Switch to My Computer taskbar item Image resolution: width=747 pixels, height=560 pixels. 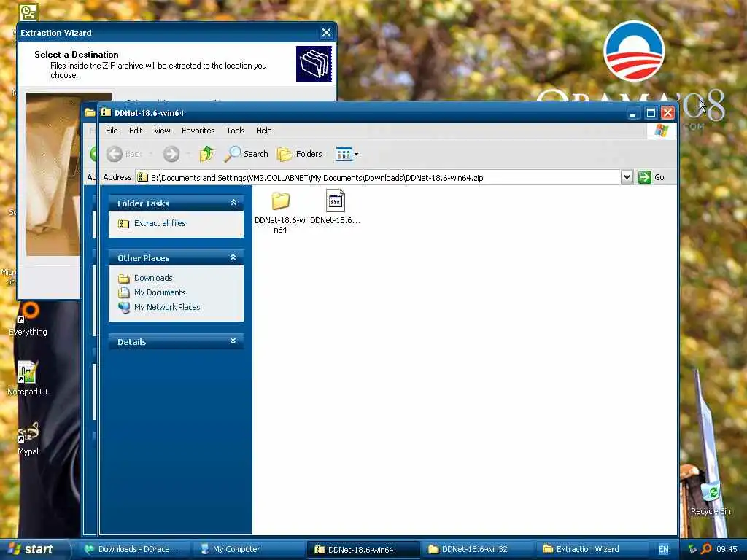[248, 549]
